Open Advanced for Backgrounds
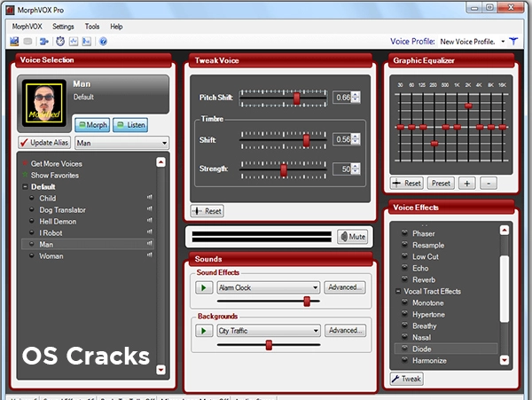Screen dimensions: 532x400 click(x=345, y=331)
